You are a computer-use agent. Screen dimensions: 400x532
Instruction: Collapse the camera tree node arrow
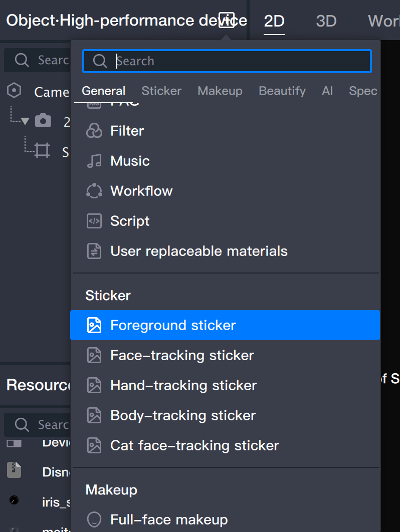[25, 121]
